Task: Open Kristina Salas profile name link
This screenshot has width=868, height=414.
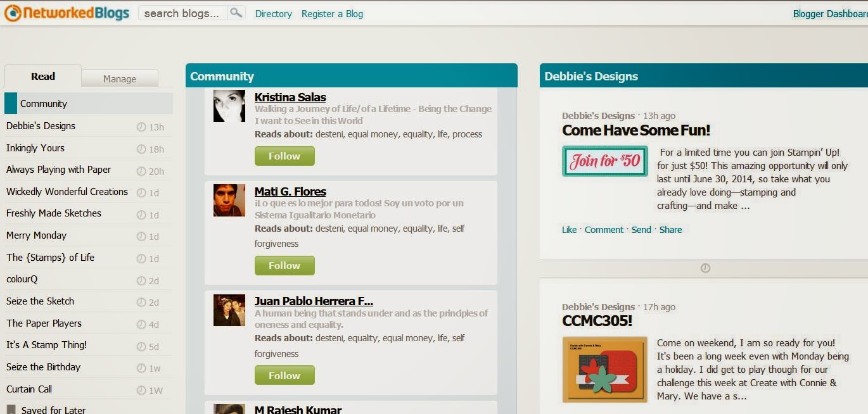Action: point(290,97)
